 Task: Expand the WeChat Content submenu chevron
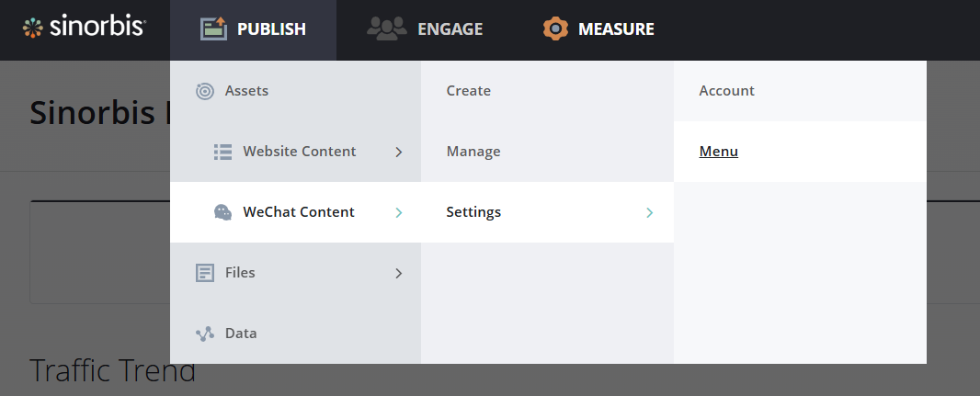tap(399, 212)
